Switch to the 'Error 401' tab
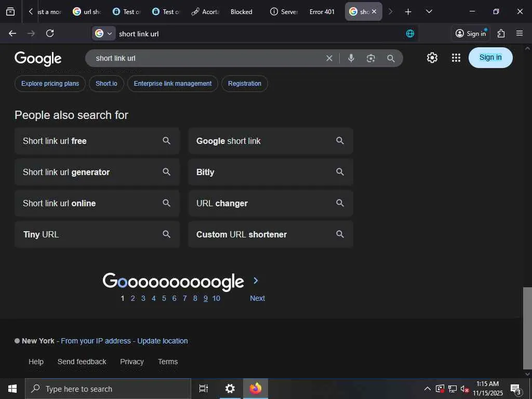The width and height of the screenshot is (532, 399). pos(322,11)
